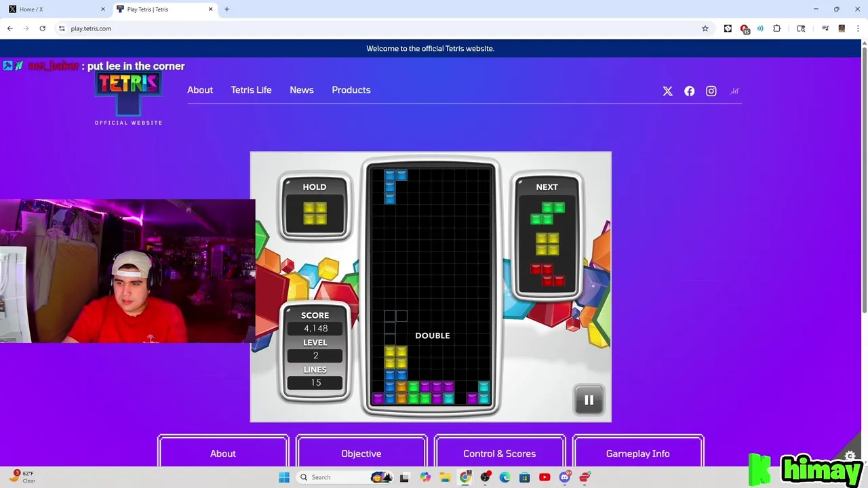Reload the Tetris page
The image size is (868, 488).
[42, 28]
